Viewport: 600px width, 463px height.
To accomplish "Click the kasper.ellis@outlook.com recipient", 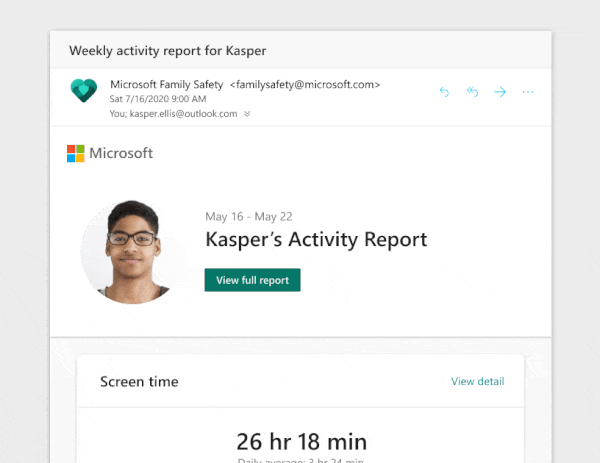I will [183, 114].
